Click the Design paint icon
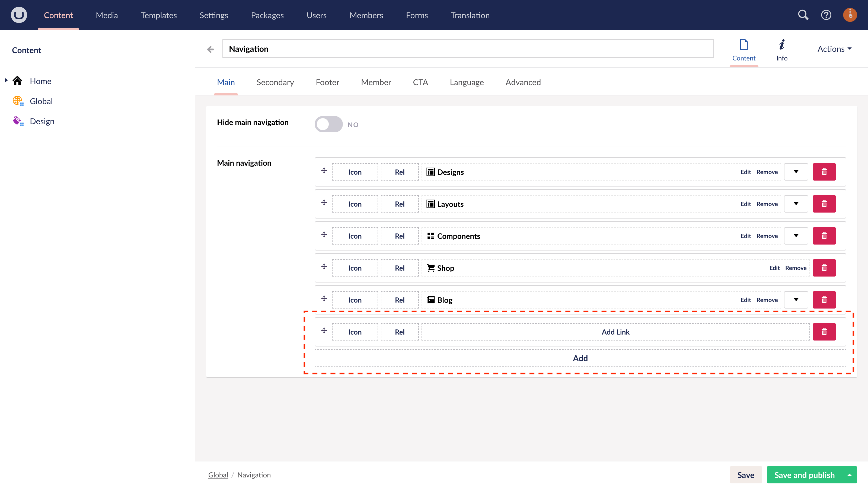868x488 pixels. (18, 121)
